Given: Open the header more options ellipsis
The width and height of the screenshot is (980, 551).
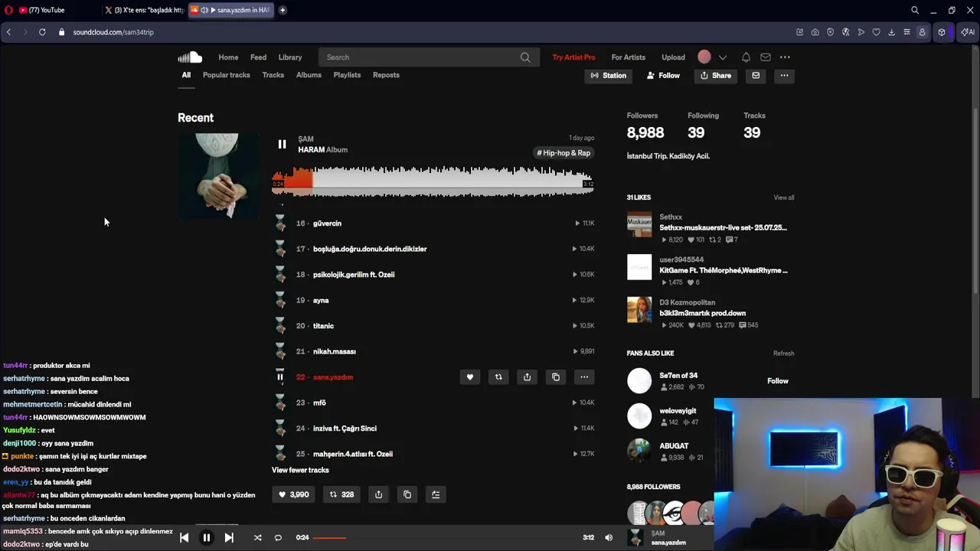Looking at the screenshot, I should [x=785, y=57].
